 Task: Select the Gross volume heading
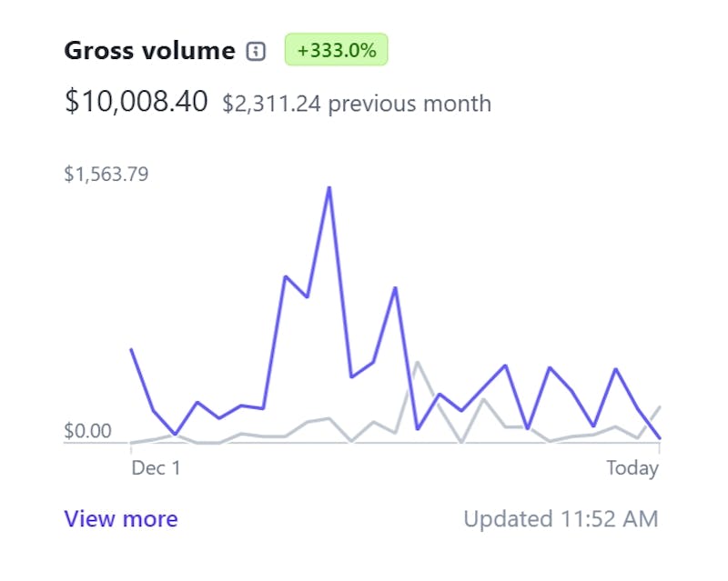150,51
